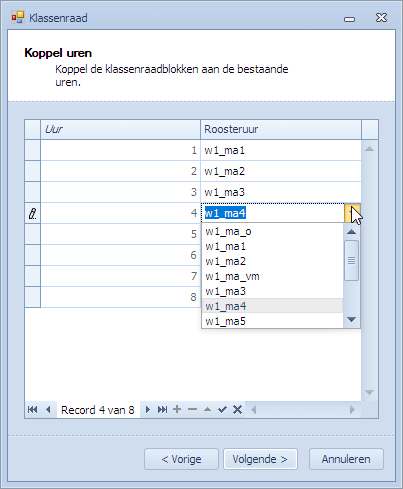Click dropdown list scroll down arrow
Image resolution: width=403 pixels, height=489 pixels.
[x=351, y=320]
